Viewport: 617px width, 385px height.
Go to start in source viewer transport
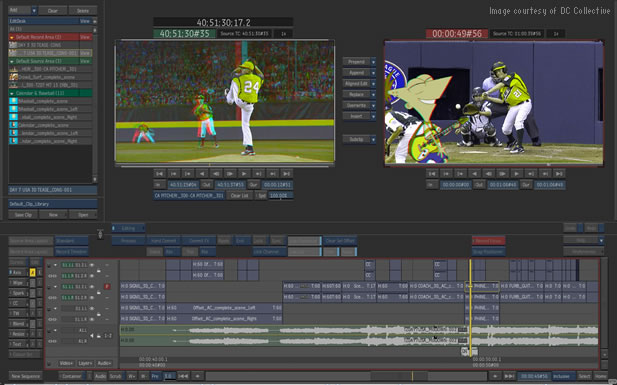(159, 174)
